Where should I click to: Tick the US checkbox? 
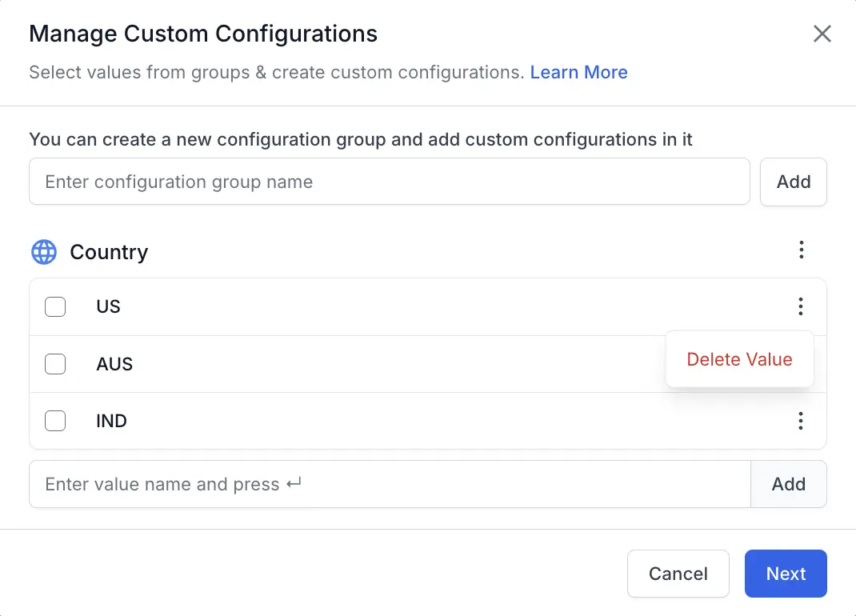55,306
